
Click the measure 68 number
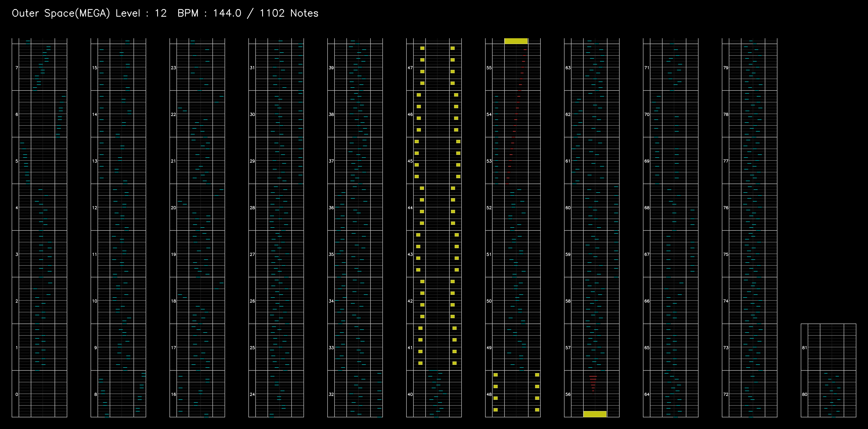click(x=647, y=208)
